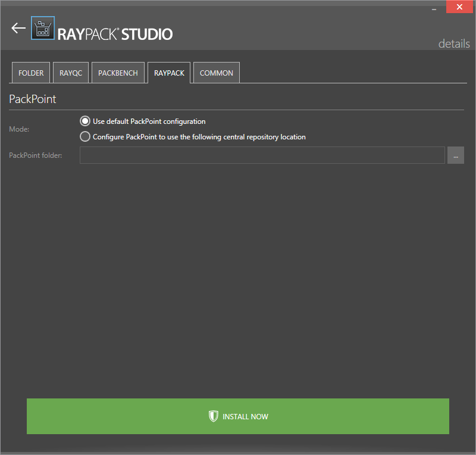The image size is (476, 455).
Task: Click the details label in header
Action: click(453, 43)
